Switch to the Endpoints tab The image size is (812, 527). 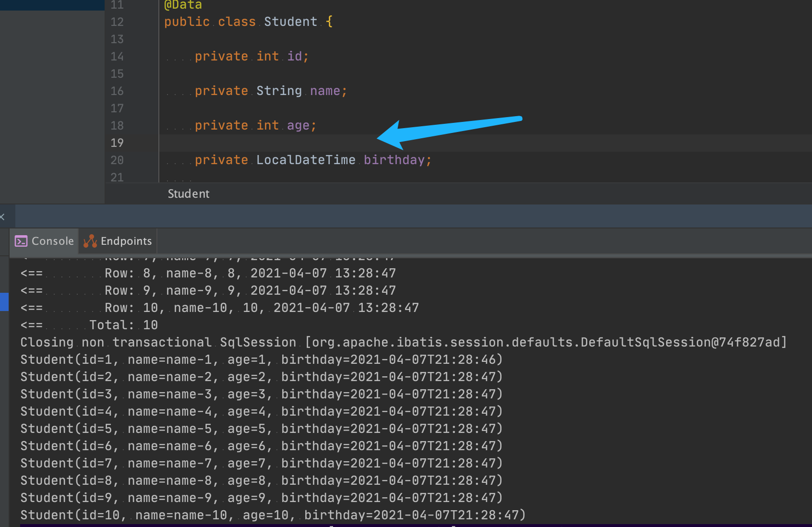(118, 241)
